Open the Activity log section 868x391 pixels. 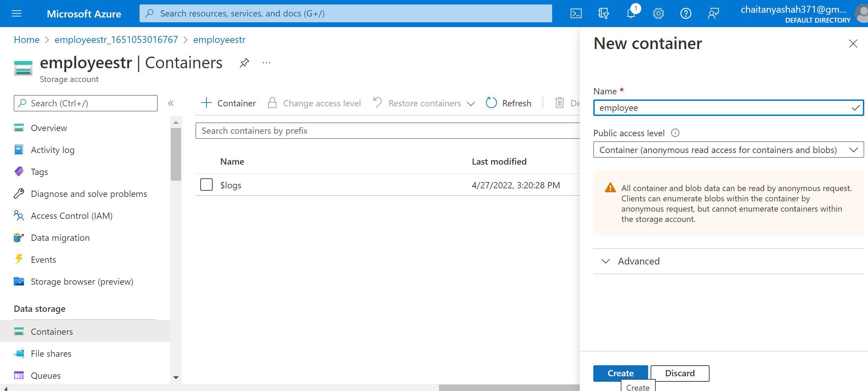click(x=52, y=150)
